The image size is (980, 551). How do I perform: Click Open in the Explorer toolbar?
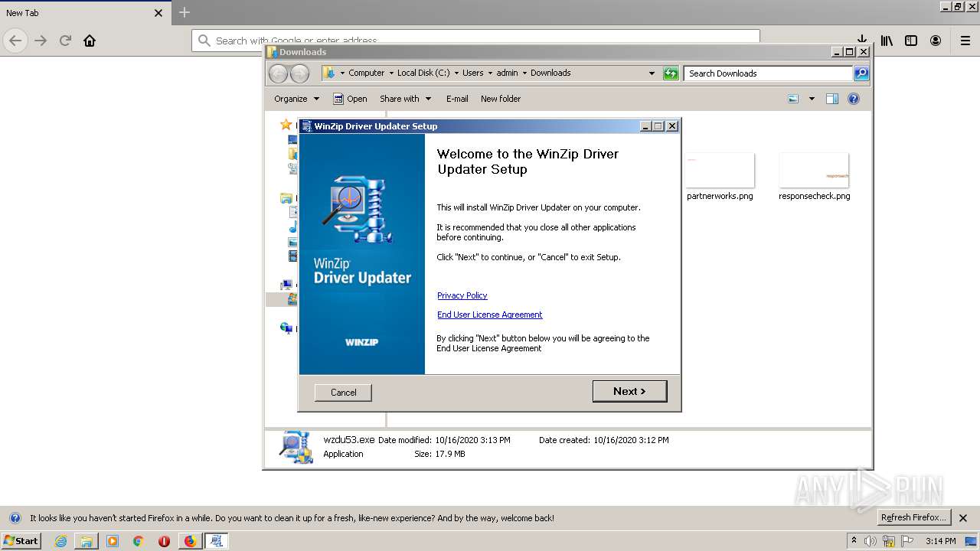350,99
